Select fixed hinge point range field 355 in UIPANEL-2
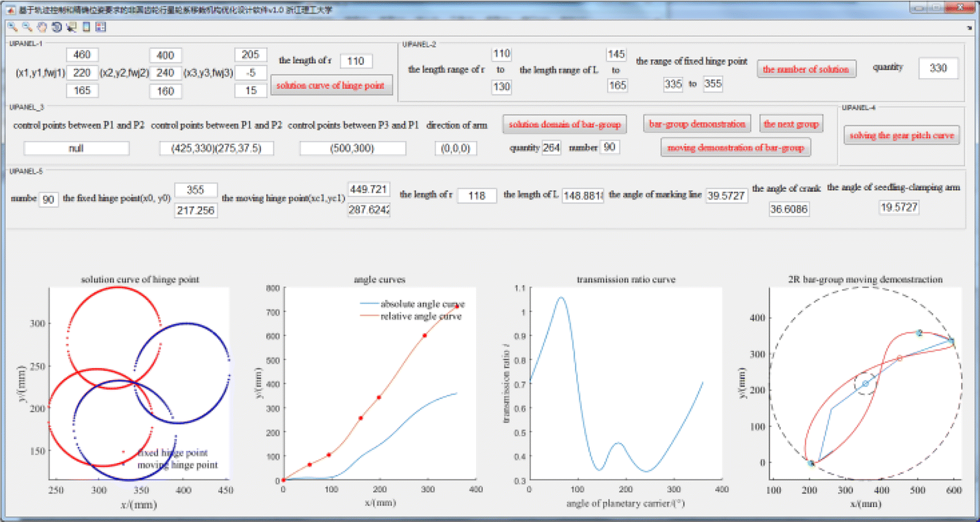The width and height of the screenshot is (980, 522). click(x=713, y=84)
